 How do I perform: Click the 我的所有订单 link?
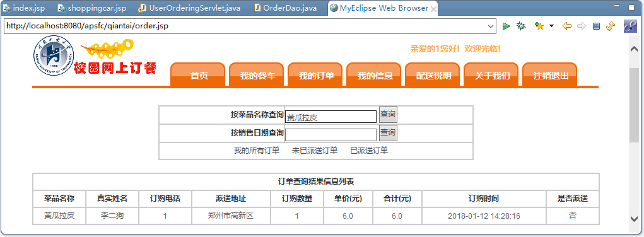257,151
